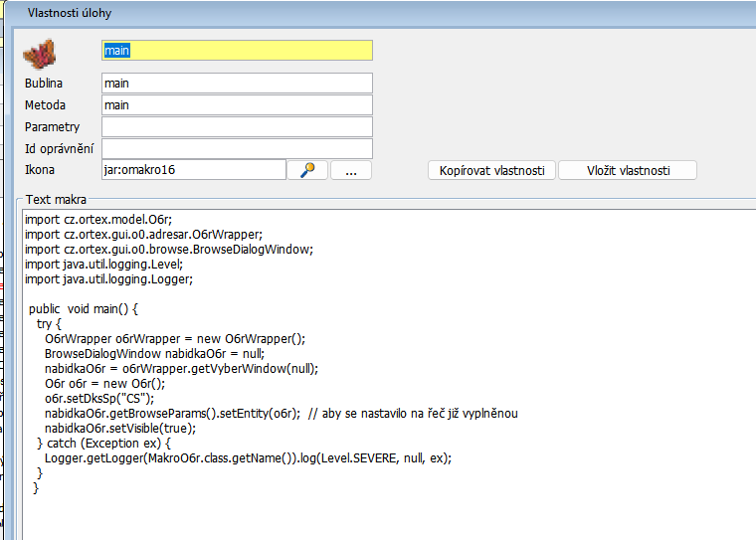Click the comment starting with aby se nastavilo
This screenshot has width=756, height=540.
pyautogui.click(x=412, y=413)
